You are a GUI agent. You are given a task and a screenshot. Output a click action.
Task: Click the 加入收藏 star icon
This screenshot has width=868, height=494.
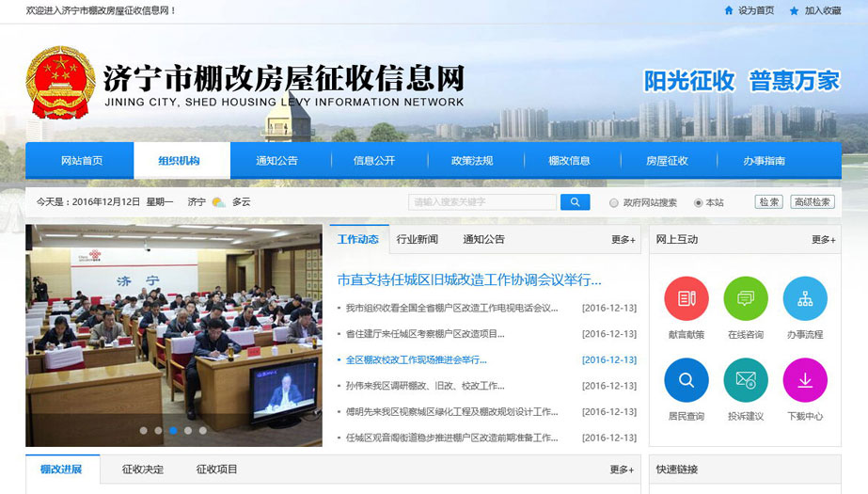[x=794, y=10]
